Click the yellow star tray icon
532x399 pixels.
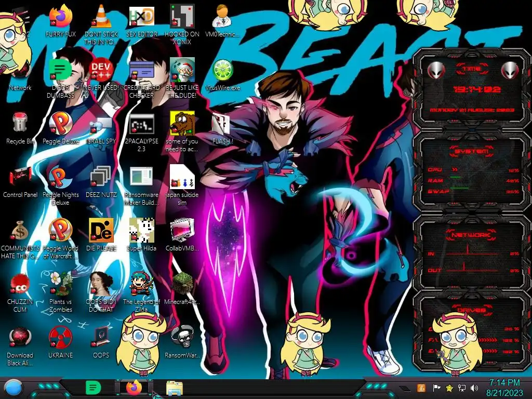(449, 388)
